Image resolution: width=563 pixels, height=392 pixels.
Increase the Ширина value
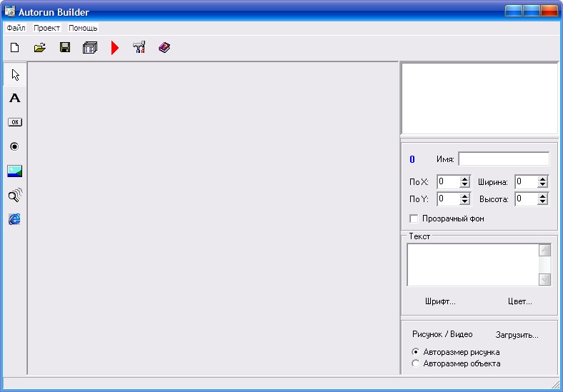[542, 179]
